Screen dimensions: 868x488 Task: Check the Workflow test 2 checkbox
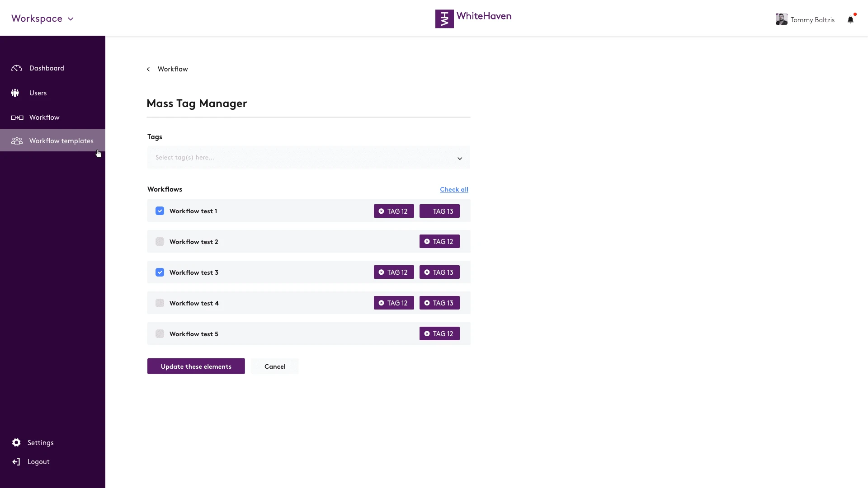point(160,241)
